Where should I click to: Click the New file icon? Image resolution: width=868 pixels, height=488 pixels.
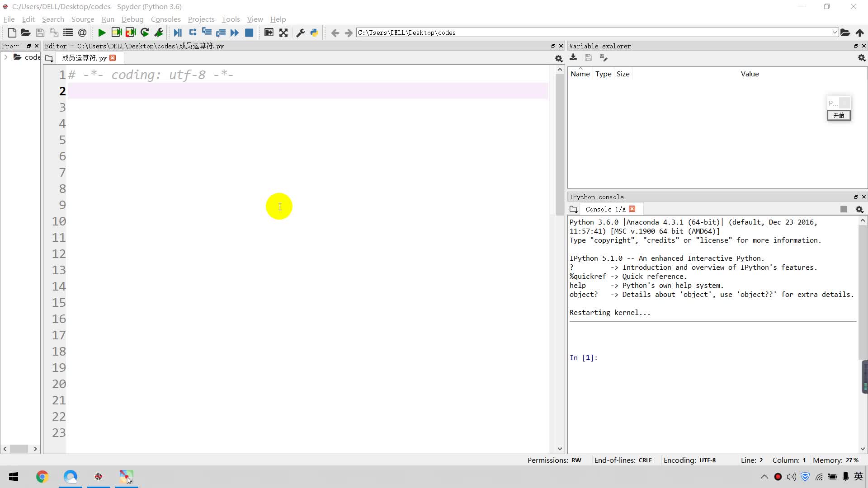[x=12, y=33]
